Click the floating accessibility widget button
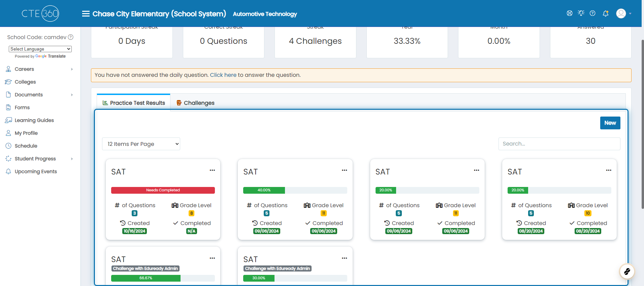This screenshot has width=644, height=286. point(627,272)
